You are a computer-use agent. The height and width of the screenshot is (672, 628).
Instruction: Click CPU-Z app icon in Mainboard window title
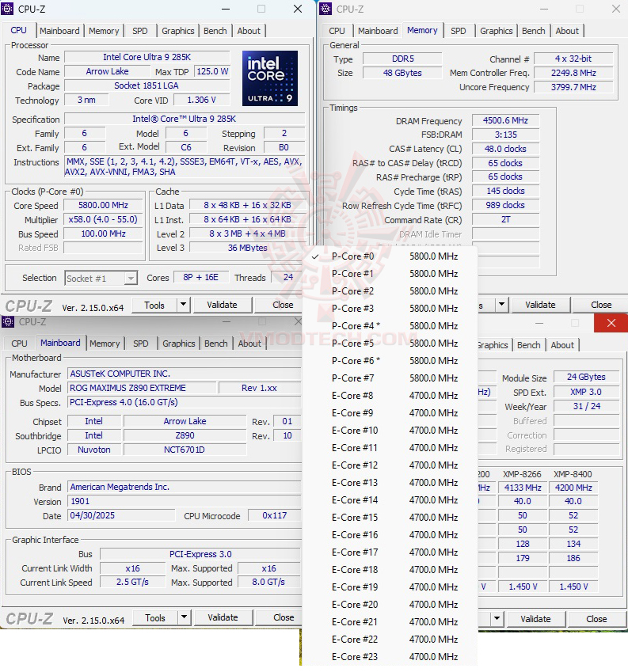click(x=8, y=321)
